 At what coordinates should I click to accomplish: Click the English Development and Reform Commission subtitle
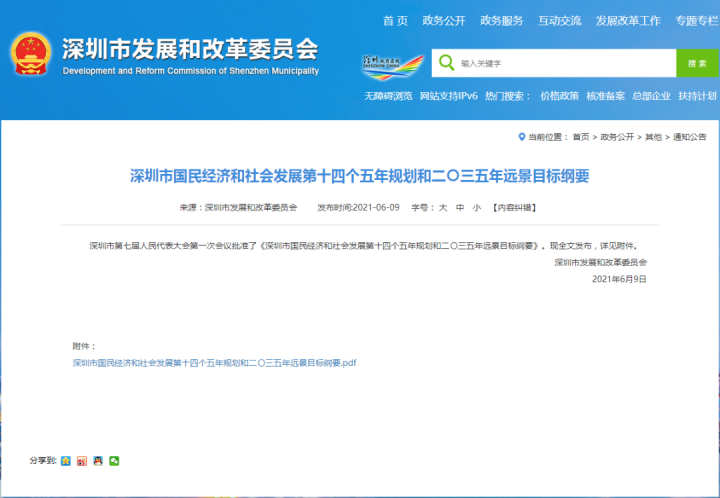[191, 71]
